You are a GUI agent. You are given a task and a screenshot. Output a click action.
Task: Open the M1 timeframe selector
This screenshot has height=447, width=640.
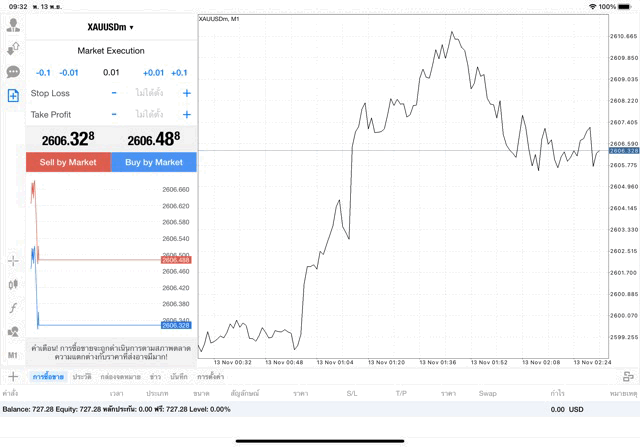tap(13, 355)
